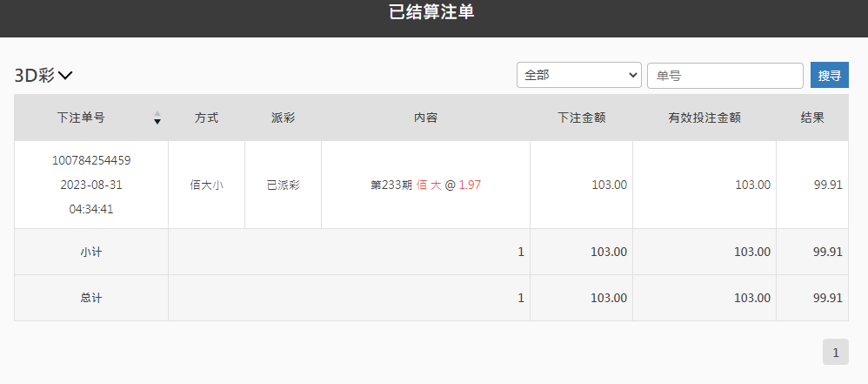Image resolution: width=868 pixels, height=384 pixels.
Task: Expand the 3D彩 lottery type chevron
Action: click(65, 76)
